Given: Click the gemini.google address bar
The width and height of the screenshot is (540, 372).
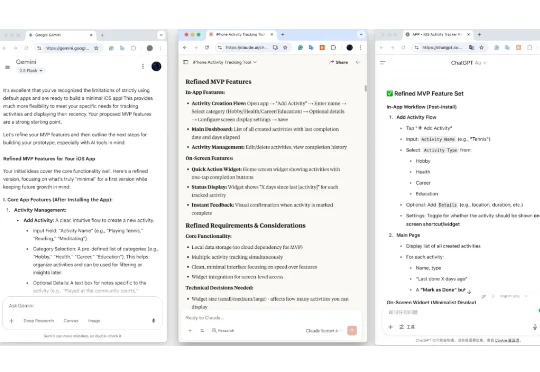Looking at the screenshot, I should click(x=67, y=48).
